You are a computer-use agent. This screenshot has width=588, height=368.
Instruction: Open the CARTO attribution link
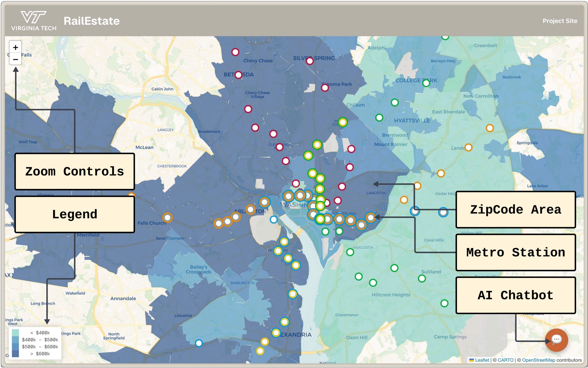point(505,360)
